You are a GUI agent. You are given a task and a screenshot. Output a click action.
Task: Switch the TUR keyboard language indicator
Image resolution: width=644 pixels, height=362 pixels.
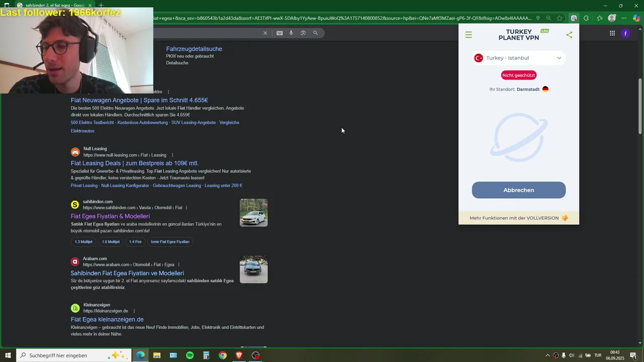[598, 355]
